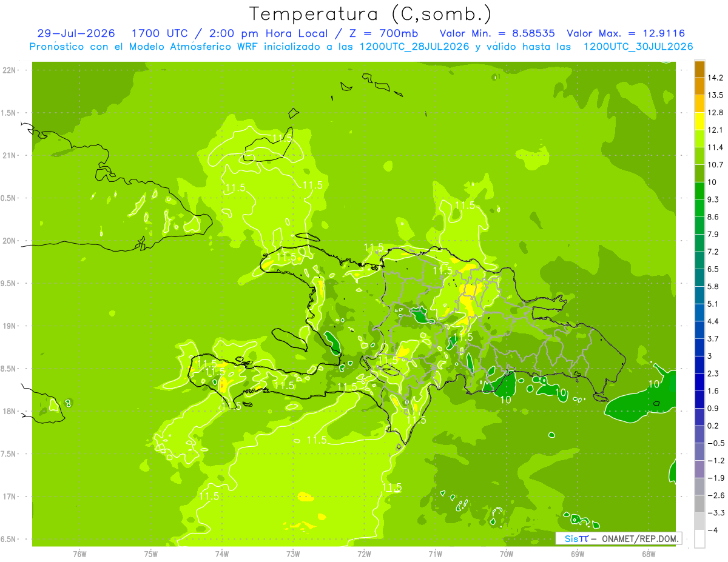728x562 pixels.
Task: Click the valid-until time "1200UTC_30JUL2026"
Action: 638,47
